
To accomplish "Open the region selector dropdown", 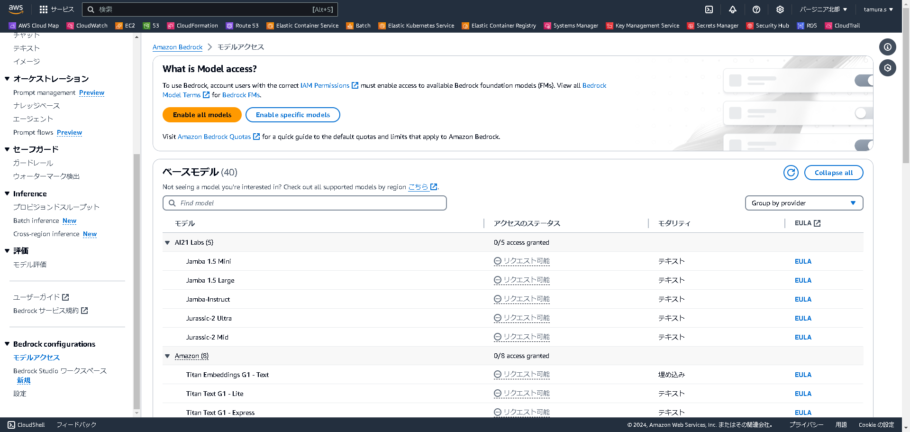I will coord(823,9).
